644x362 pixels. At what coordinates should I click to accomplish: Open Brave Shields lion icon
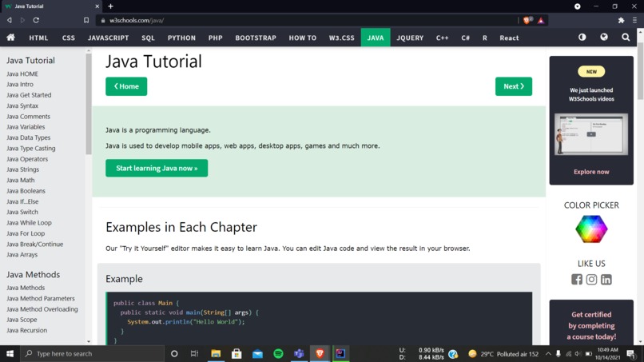tap(527, 20)
